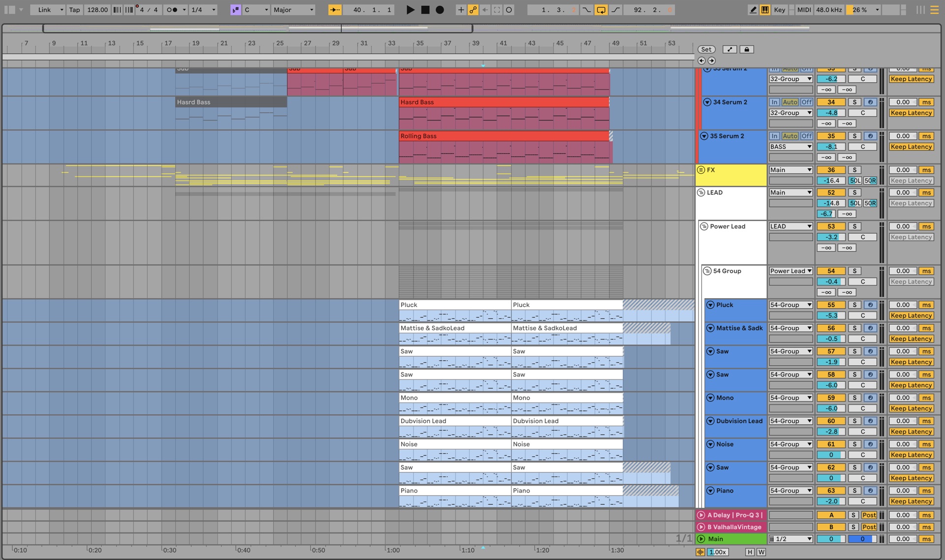Adjust the 1.00x zoom slider
Viewport: 945px width, 560px height.
[717, 552]
